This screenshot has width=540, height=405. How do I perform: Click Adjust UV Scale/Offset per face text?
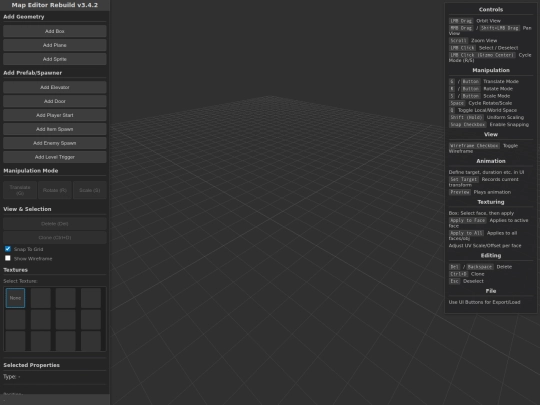[x=485, y=246]
